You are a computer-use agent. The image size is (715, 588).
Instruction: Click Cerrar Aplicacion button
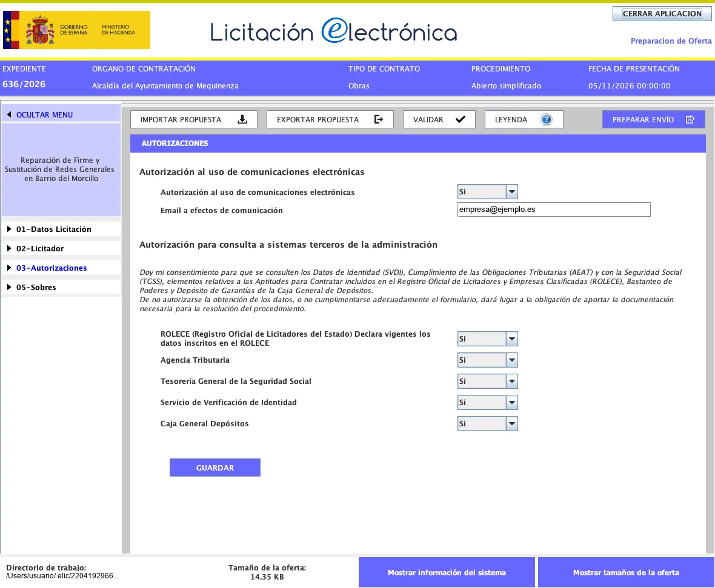click(662, 14)
